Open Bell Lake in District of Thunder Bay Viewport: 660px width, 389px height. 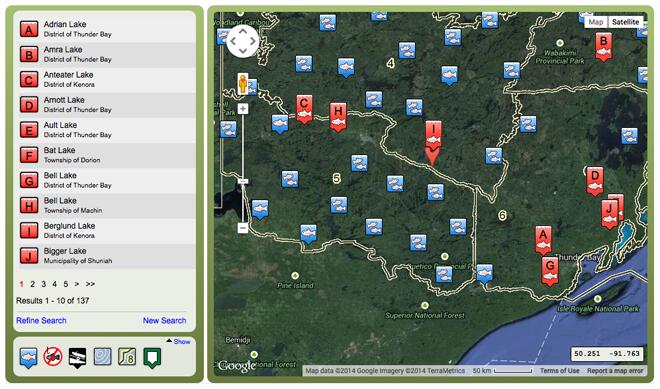point(107,180)
